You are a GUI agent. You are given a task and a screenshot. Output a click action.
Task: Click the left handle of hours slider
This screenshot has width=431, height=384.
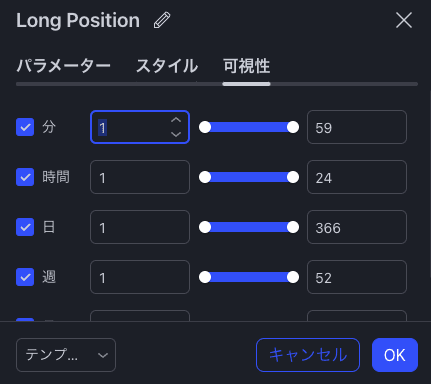coord(205,177)
